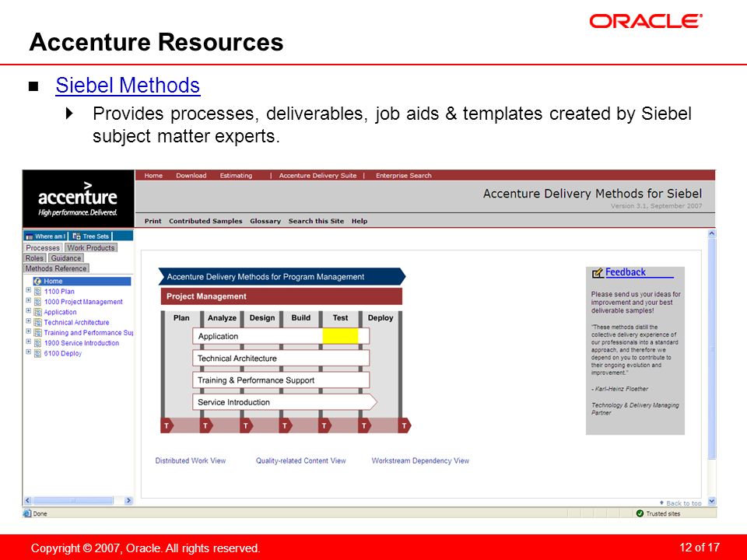Click the Home tree node icon
The height and width of the screenshot is (560, 747).
(x=37, y=281)
